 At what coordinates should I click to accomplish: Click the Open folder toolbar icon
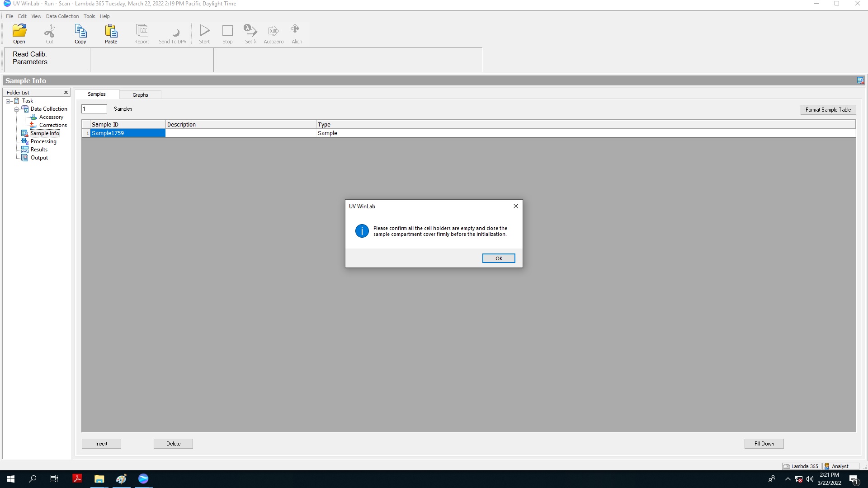[x=19, y=34]
